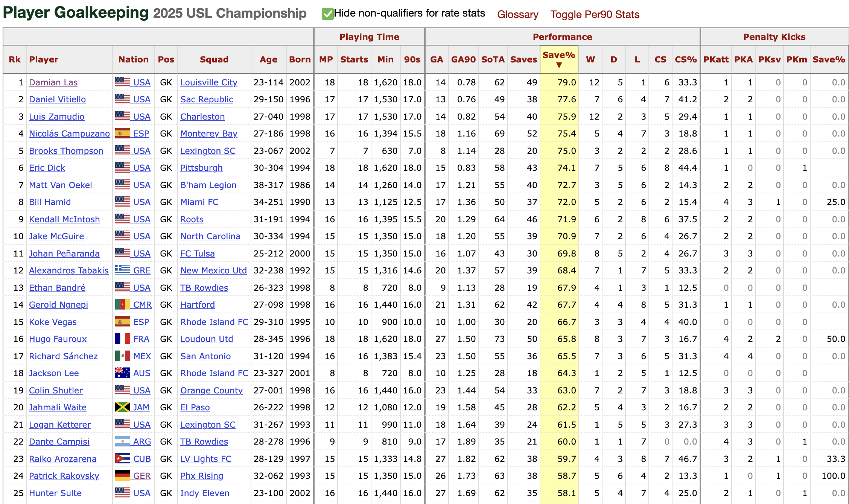Click the Germany flag for Patrick Rakovsky
Image resolution: width=849 pixels, height=504 pixels.
[x=122, y=476]
